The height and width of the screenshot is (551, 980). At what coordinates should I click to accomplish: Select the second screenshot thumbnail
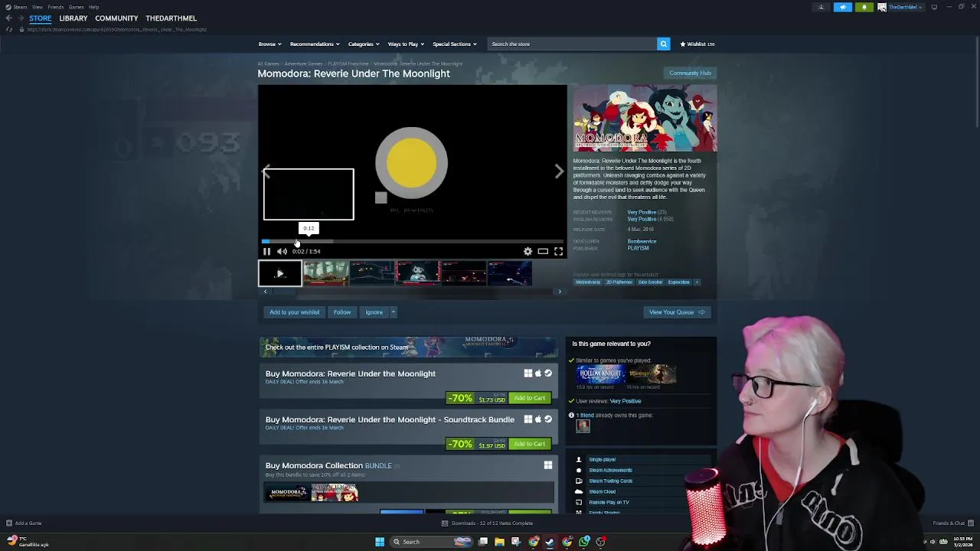[371, 273]
